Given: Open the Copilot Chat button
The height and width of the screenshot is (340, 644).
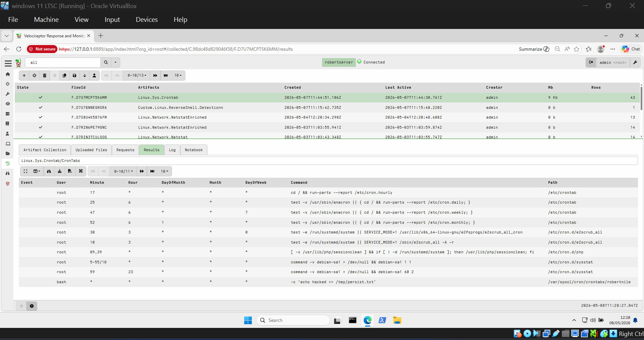Looking at the screenshot, I should coord(631,49).
